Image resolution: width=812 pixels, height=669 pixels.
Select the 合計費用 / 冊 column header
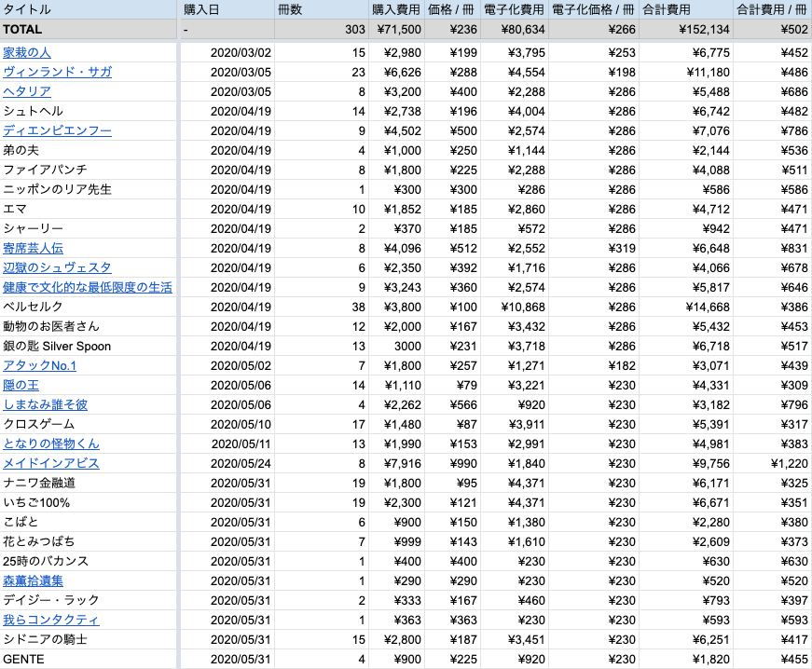(773, 9)
